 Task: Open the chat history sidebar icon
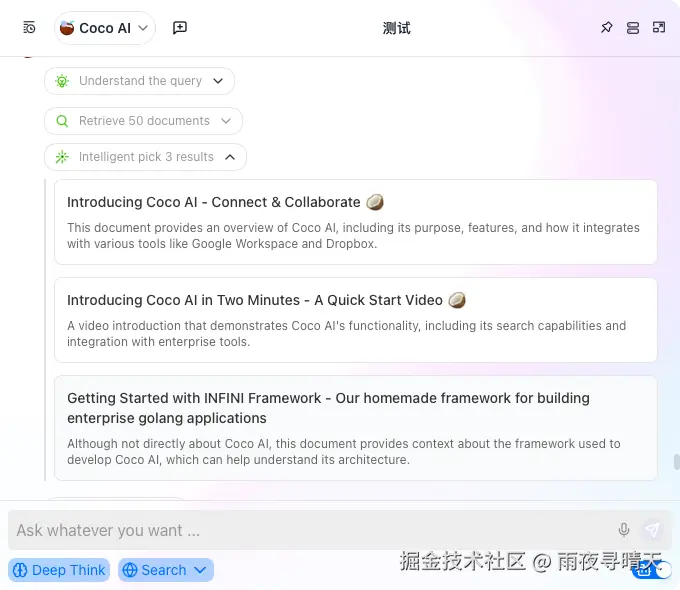click(29, 28)
